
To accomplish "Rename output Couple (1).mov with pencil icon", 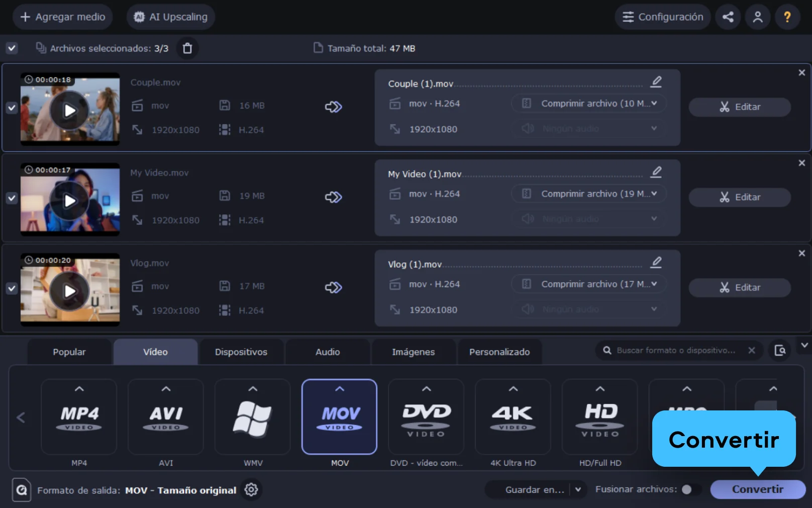I will click(656, 81).
